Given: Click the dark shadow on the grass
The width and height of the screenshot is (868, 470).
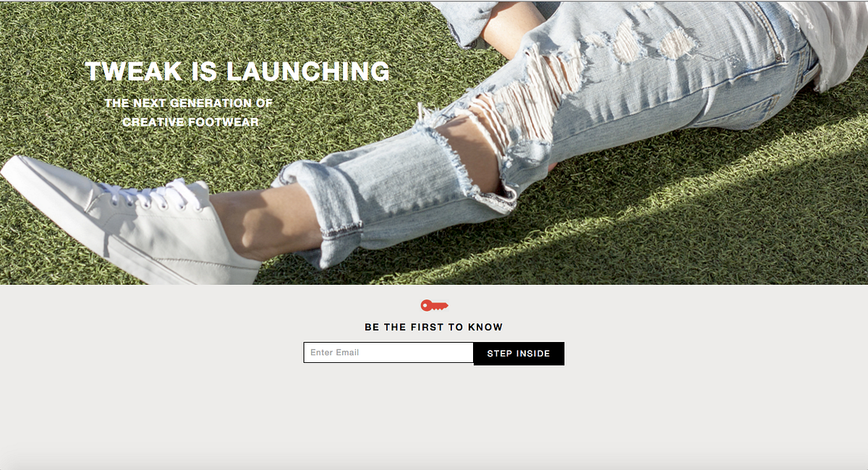Looking at the screenshot, I should [579, 239].
